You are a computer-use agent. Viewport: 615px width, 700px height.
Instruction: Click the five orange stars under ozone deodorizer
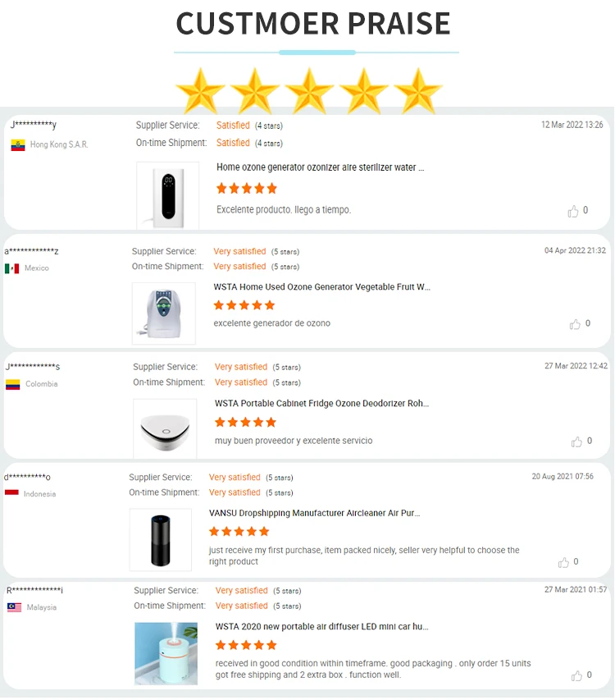(x=245, y=423)
